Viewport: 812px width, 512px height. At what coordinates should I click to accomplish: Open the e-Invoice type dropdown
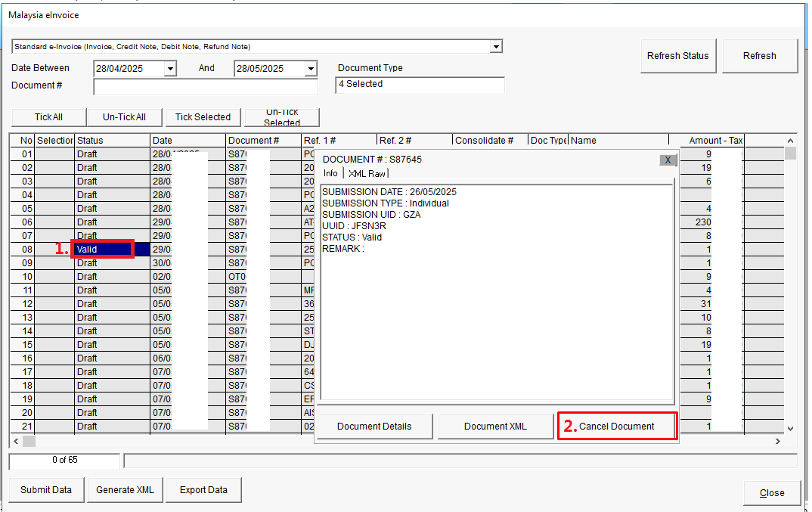coord(496,47)
